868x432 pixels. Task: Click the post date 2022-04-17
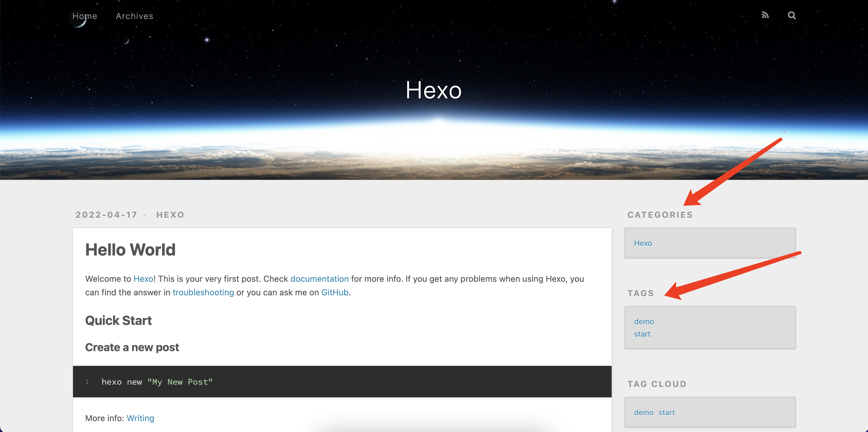(106, 215)
